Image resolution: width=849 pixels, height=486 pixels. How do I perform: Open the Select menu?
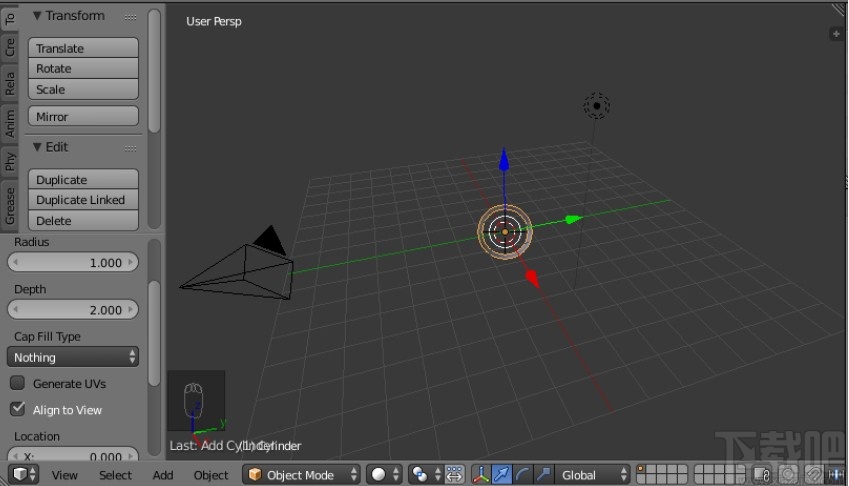[x=115, y=475]
